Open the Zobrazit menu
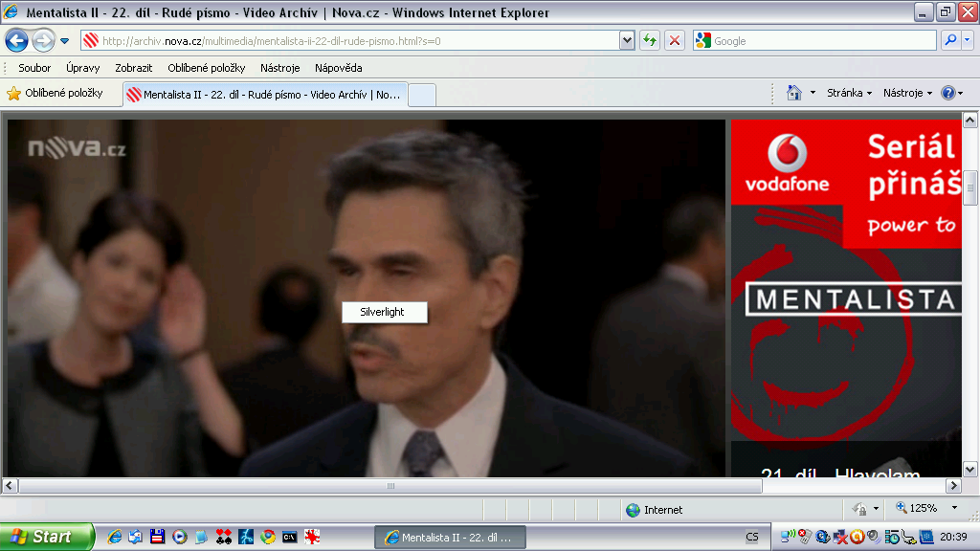 [132, 68]
